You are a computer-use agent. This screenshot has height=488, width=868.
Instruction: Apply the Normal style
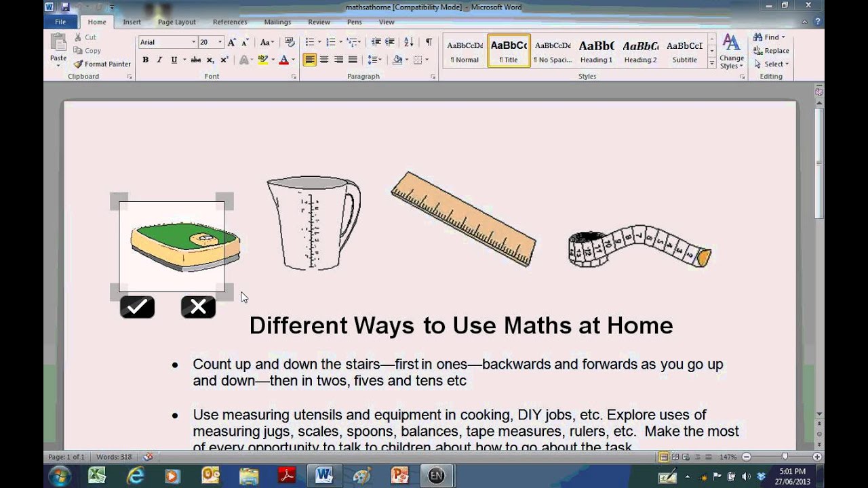[465, 51]
